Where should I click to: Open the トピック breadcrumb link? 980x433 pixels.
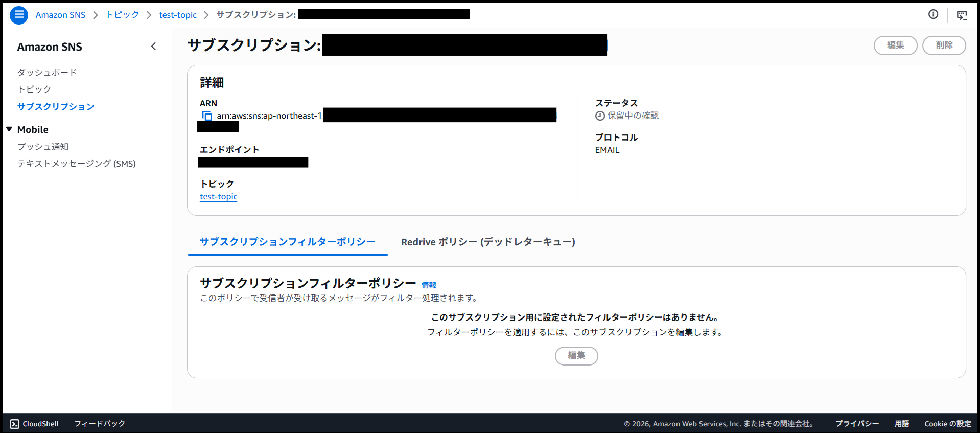122,15
